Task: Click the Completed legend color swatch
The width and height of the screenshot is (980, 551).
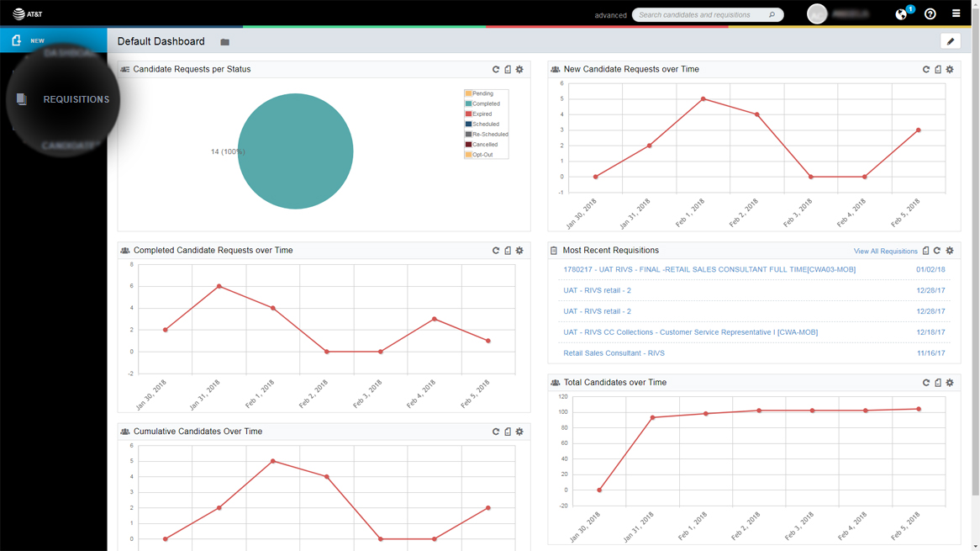Action: tap(468, 103)
